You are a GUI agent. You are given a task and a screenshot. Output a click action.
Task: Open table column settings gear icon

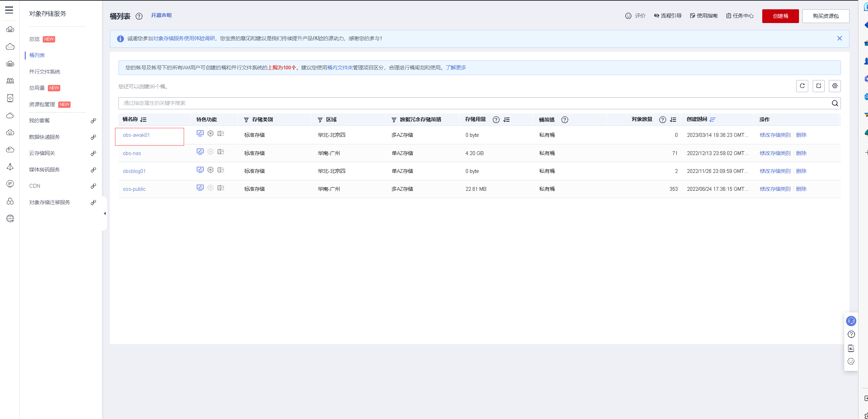pos(835,86)
